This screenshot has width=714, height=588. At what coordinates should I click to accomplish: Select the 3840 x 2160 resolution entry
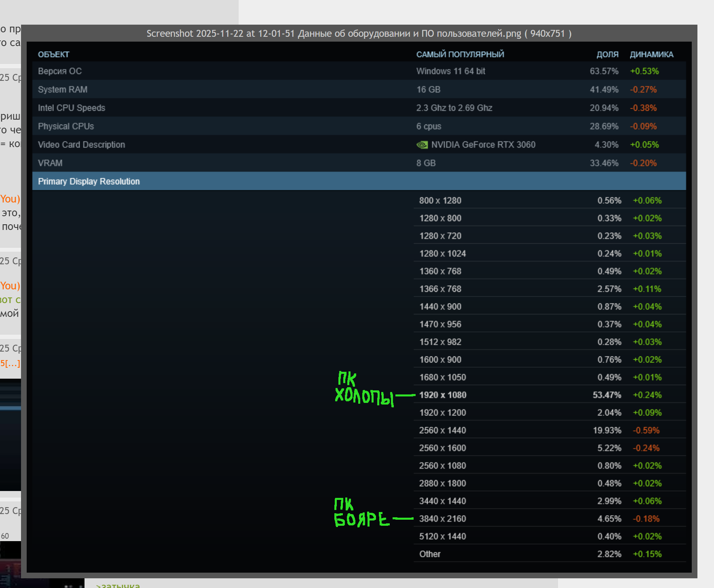(x=443, y=519)
